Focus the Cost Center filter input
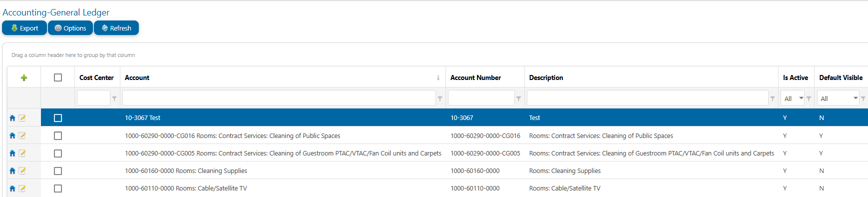Viewport: 868px width, 197px height. [93, 98]
